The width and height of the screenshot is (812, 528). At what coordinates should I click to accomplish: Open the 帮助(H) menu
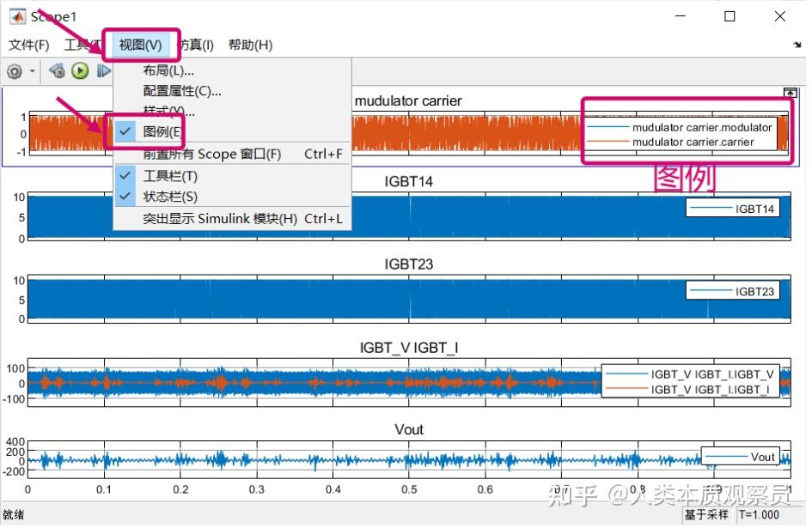(x=251, y=45)
